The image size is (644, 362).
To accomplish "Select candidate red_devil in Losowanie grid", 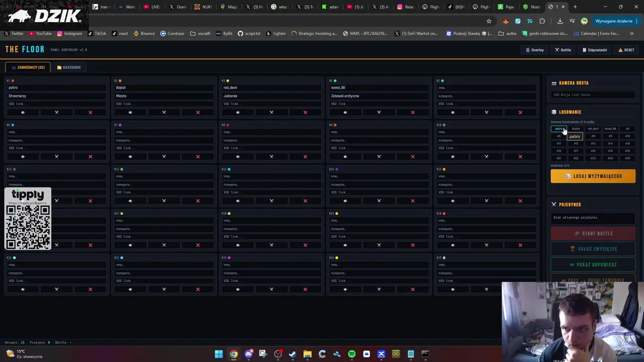I will click(x=593, y=129).
